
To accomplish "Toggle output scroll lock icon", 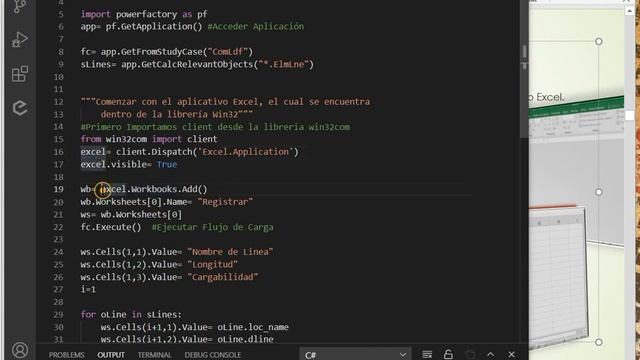I will [448, 354].
